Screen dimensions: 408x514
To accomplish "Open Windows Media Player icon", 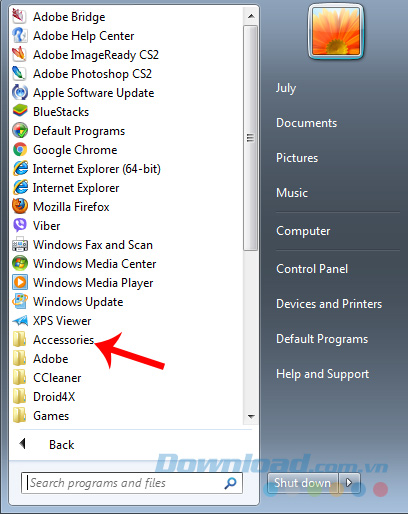I will 19,283.
